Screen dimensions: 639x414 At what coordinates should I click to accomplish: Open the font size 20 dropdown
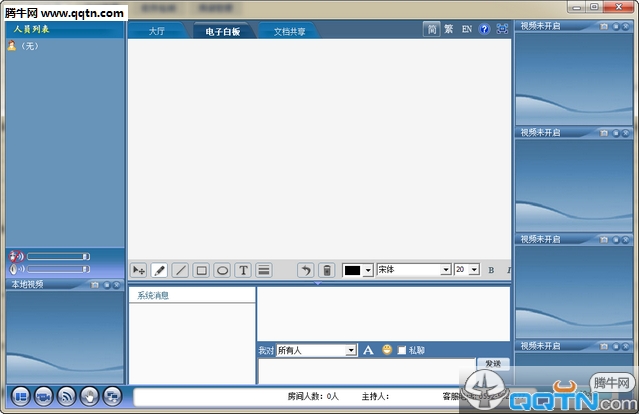point(475,270)
